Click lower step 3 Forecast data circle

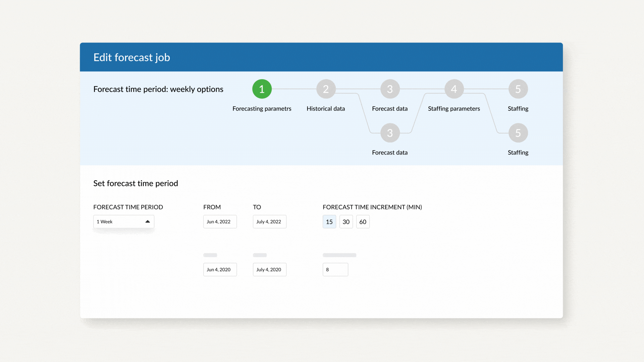[x=390, y=133]
